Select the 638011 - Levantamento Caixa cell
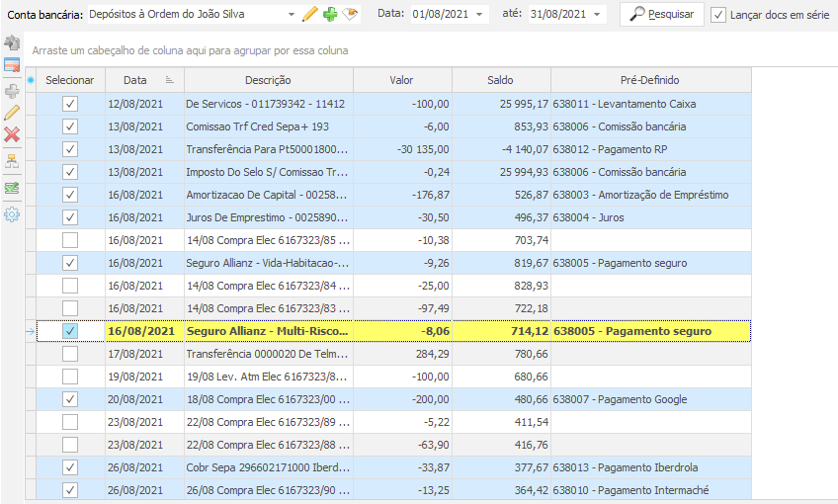This screenshot has width=838, height=504. tap(651, 104)
